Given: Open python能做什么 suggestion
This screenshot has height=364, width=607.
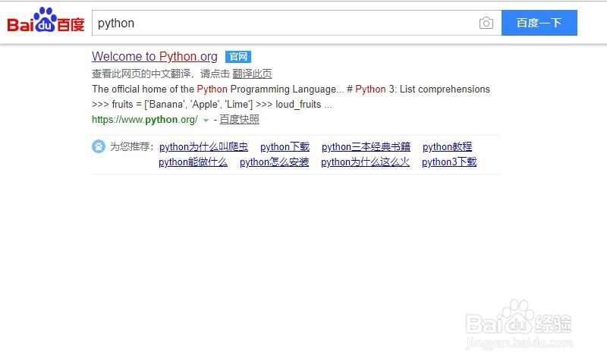Looking at the screenshot, I should pyautogui.click(x=193, y=162).
